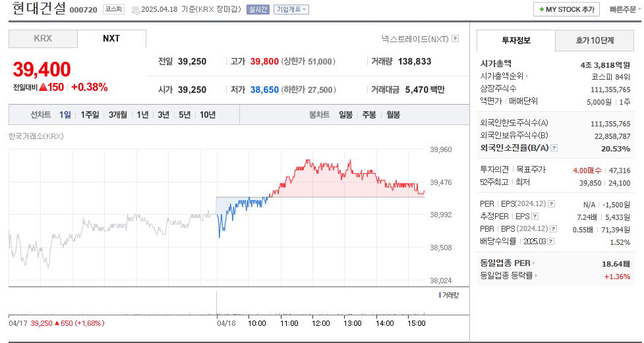Click the 상장주식수 111,355,765 value
644x343 pixels.
pos(610,89)
